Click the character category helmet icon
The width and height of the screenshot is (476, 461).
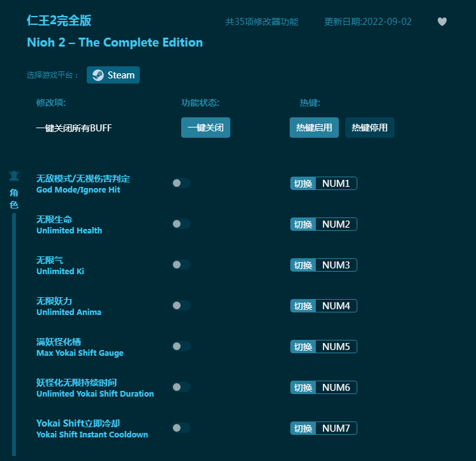(14, 176)
